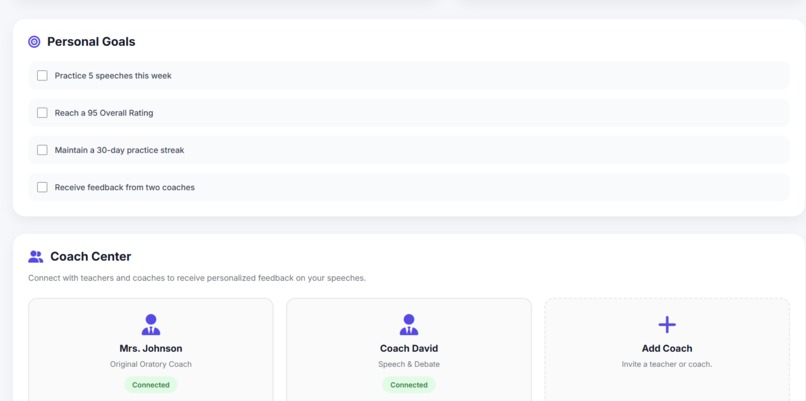The image size is (806, 401).
Task: Tick Receive feedback from two coaches checkbox
Action: coord(42,187)
